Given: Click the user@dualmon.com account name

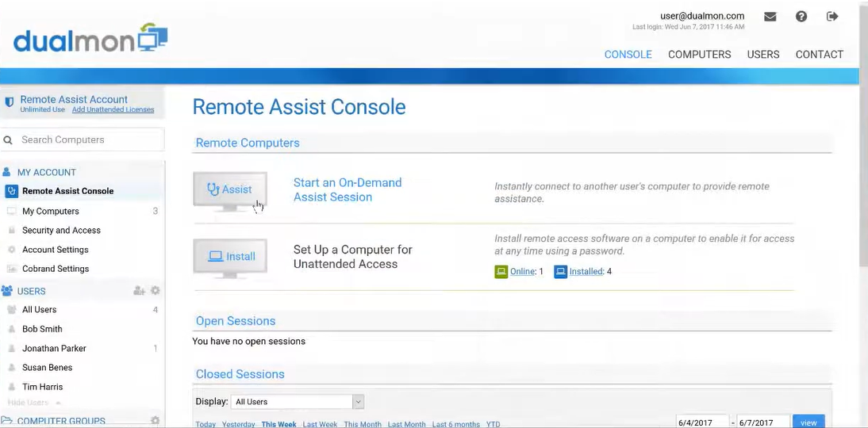Looking at the screenshot, I should point(702,16).
